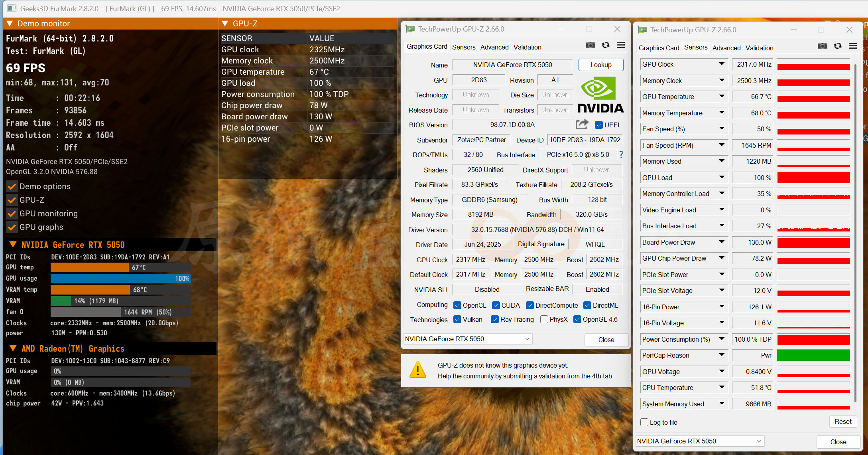Click Reset button in Sensors window
The image size is (868, 455).
tap(843, 421)
